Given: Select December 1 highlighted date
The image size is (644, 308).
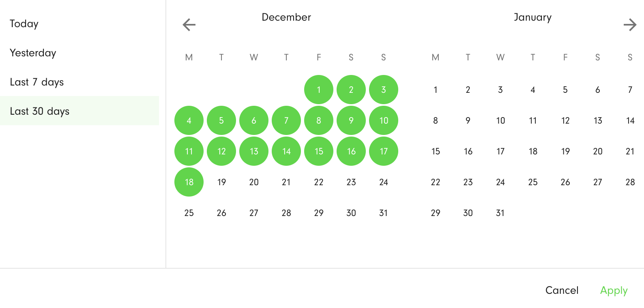Looking at the screenshot, I should pyautogui.click(x=319, y=90).
